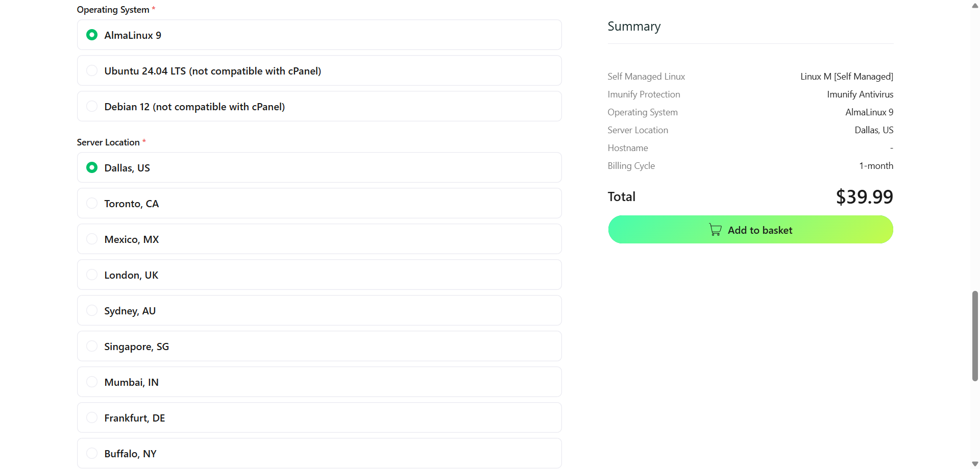The width and height of the screenshot is (980, 469).
Task: Click the page scrollbar thumb
Action: [975, 336]
